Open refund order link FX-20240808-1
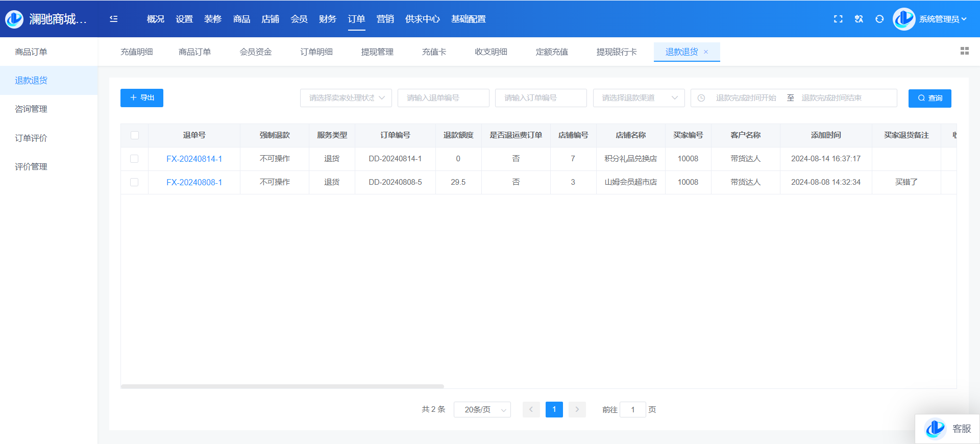 pyautogui.click(x=194, y=182)
